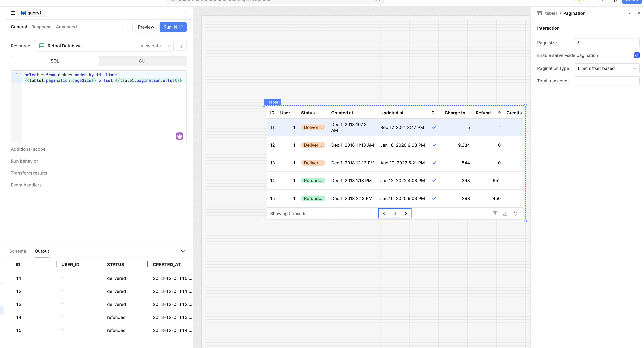Switch query editor to GUI mode
Image resolution: width=644 pixels, height=348 pixels.
click(143, 61)
